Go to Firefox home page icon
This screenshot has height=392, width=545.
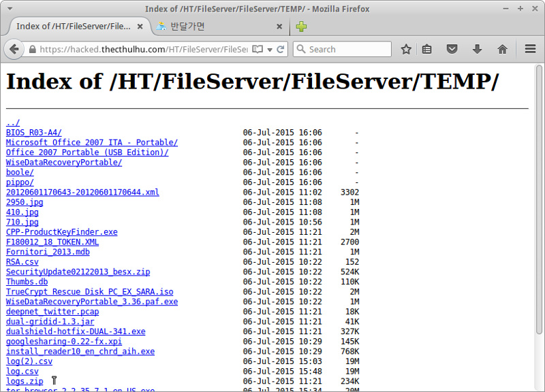pos(502,49)
